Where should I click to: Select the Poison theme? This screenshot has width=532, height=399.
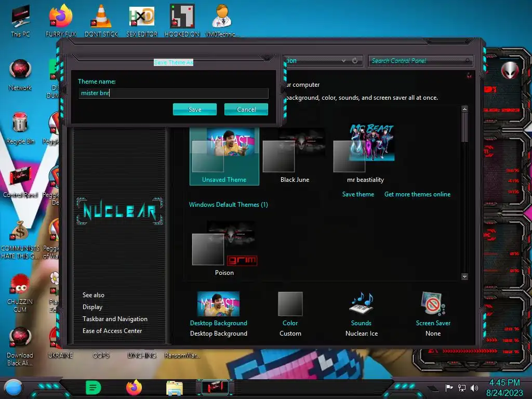coord(224,249)
